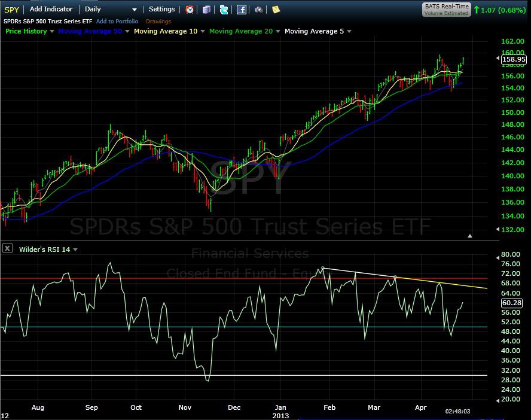Click the 20.00 RSI axis marker arrow
The width and height of the screenshot is (531, 420).
click(x=498, y=401)
